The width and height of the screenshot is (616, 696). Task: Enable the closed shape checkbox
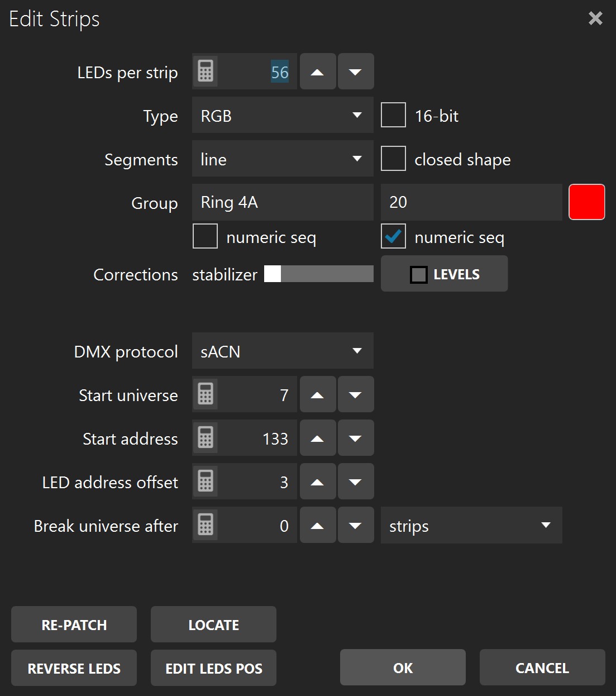(393, 159)
